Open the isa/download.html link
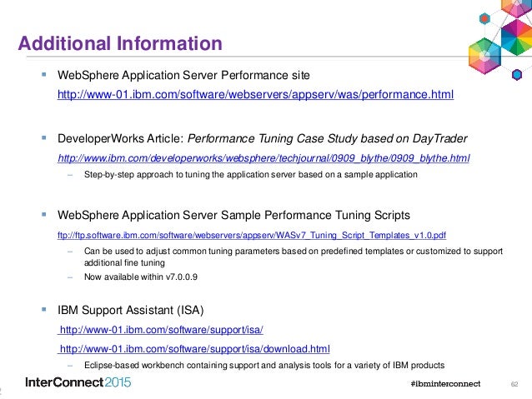This screenshot has width=532, height=399. [x=193, y=349]
